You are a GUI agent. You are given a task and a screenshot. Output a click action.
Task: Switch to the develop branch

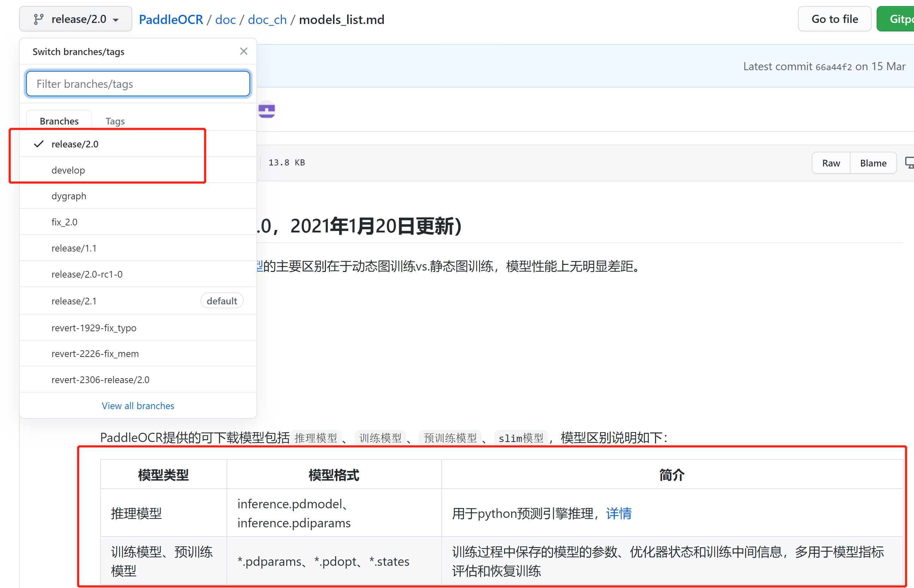tap(68, 170)
